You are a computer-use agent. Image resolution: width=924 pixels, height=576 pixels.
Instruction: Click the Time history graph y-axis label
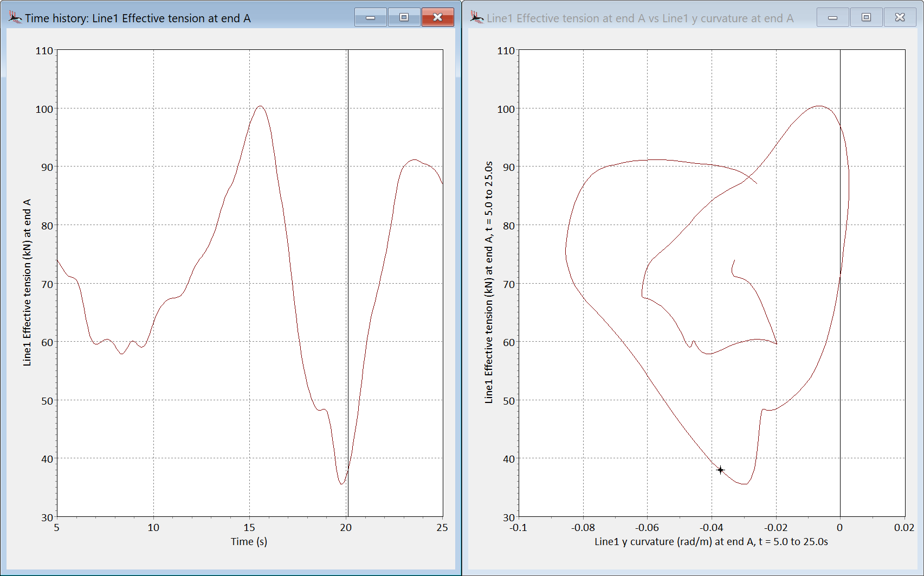tap(27, 283)
